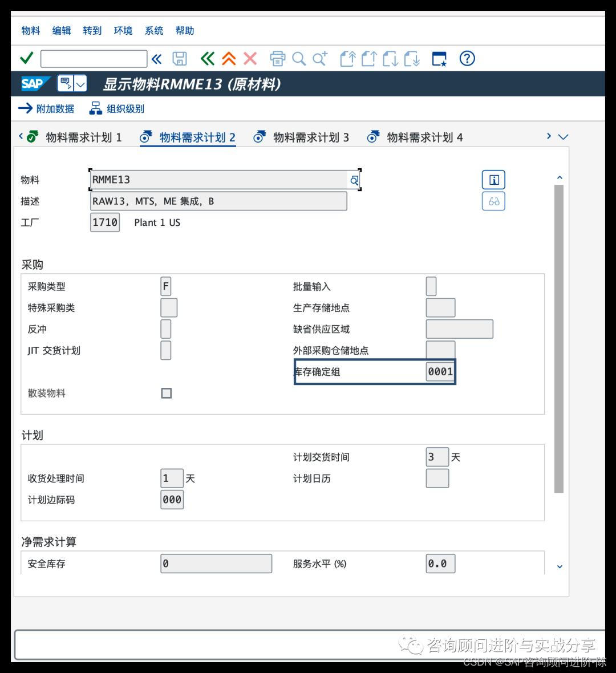Go to First Page icon

coord(348,58)
